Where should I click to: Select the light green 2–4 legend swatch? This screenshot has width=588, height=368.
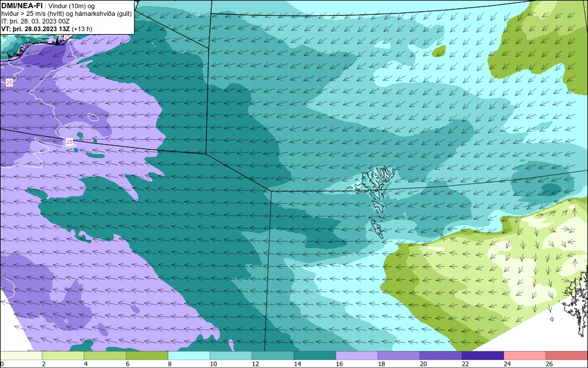(63, 356)
